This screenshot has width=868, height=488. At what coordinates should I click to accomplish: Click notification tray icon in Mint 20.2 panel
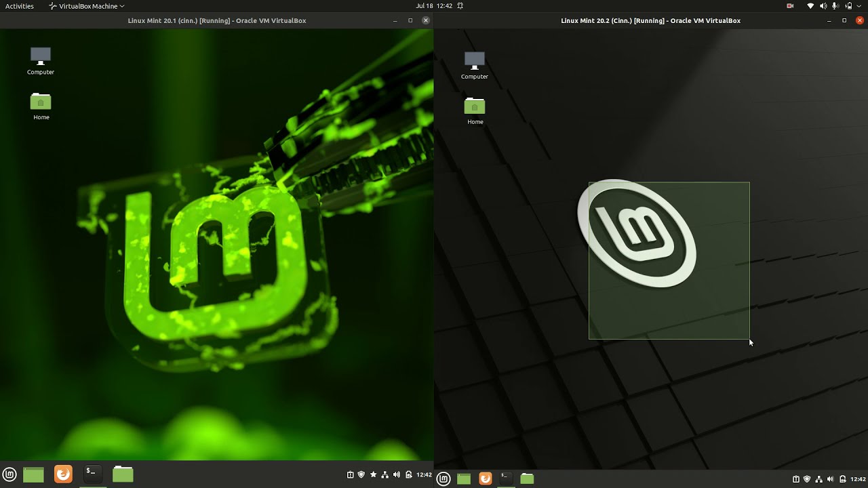tap(796, 479)
